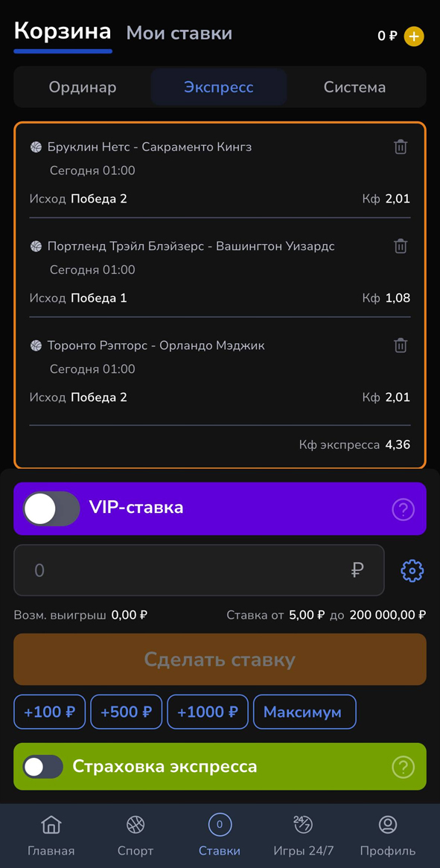The height and width of the screenshot is (868, 440).
Task: Open bet settings with the gear icon
Action: point(412,570)
